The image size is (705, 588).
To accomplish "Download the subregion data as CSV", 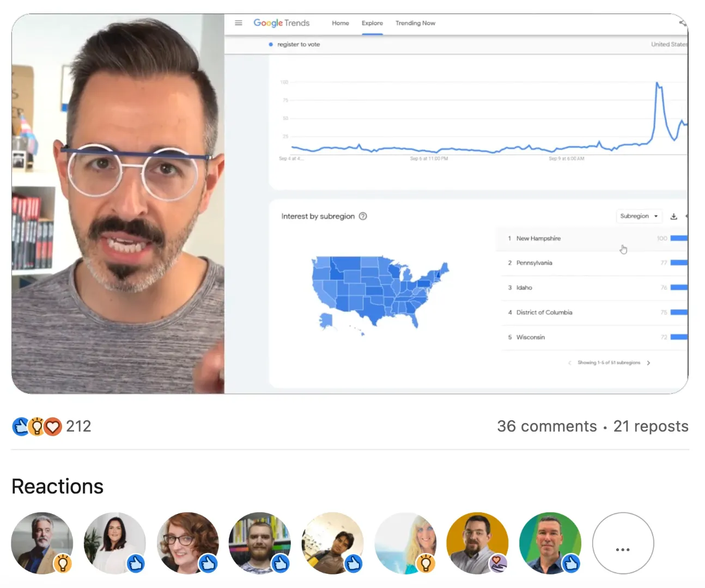I will (x=673, y=216).
